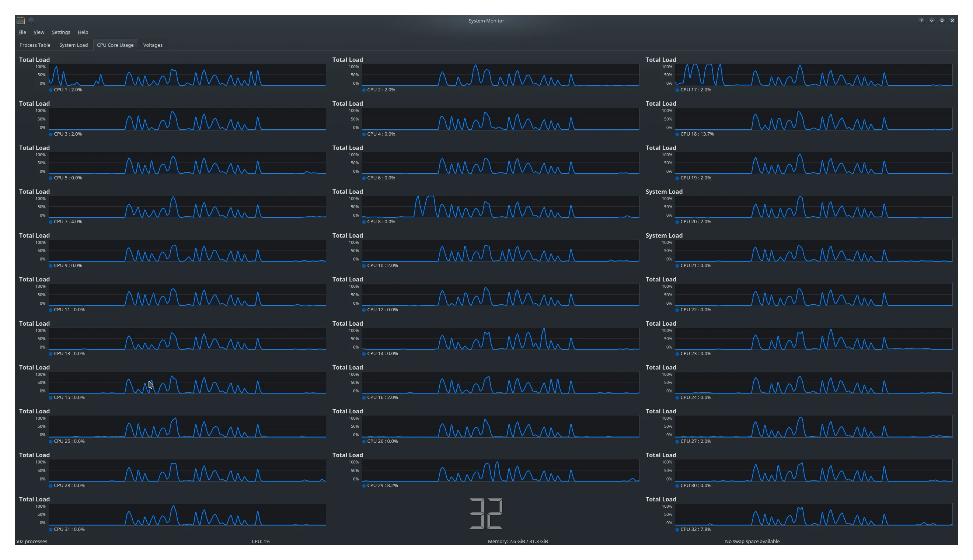Open the Settings menu
The image size is (973, 560).
pos(61,32)
